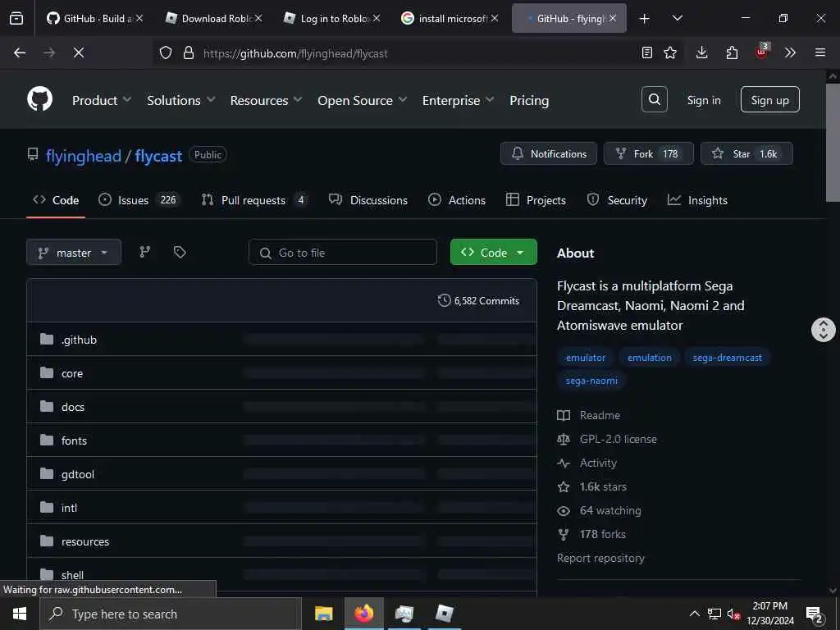Star the flycast repository
This screenshot has height=630, width=840.
(746, 153)
